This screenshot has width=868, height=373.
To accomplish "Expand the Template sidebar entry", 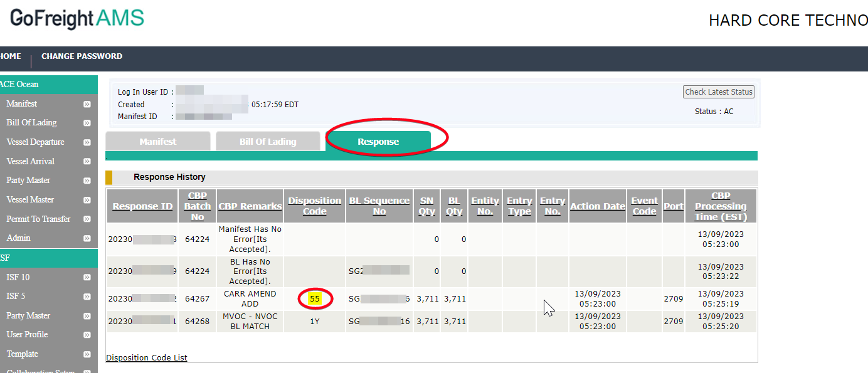I will (87, 354).
